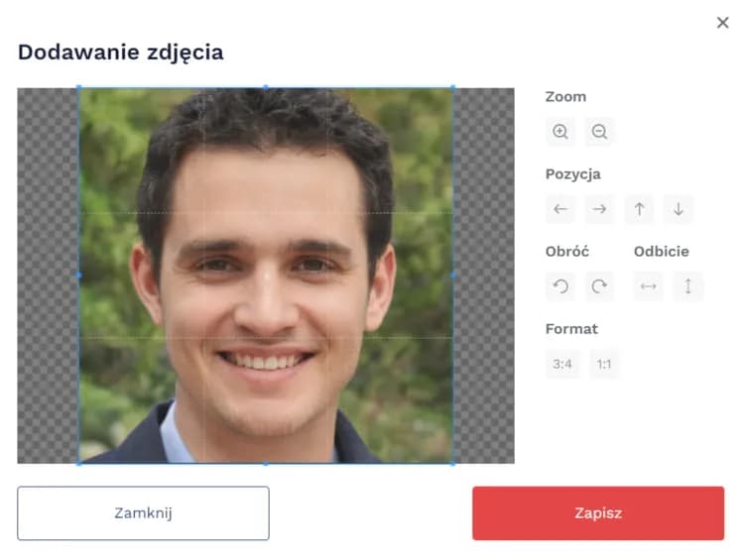Rotate the photo clockwise
The width and height of the screenshot is (744, 560).
pos(599,286)
